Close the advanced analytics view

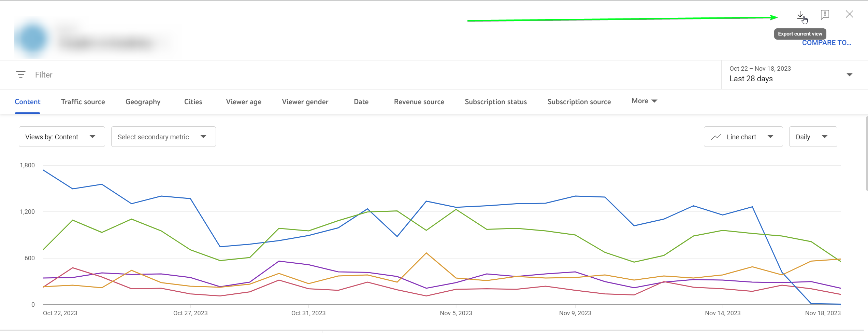click(x=849, y=14)
